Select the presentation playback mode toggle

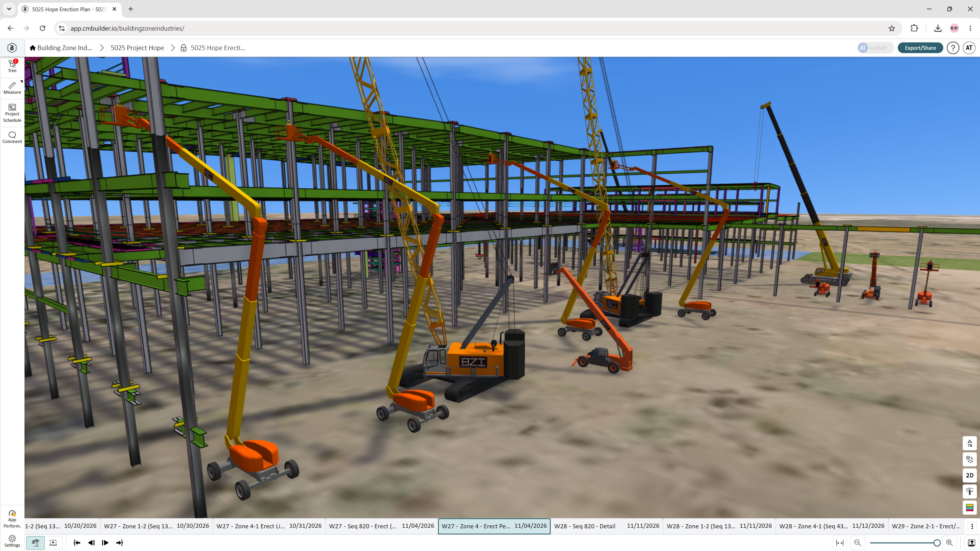click(53, 543)
